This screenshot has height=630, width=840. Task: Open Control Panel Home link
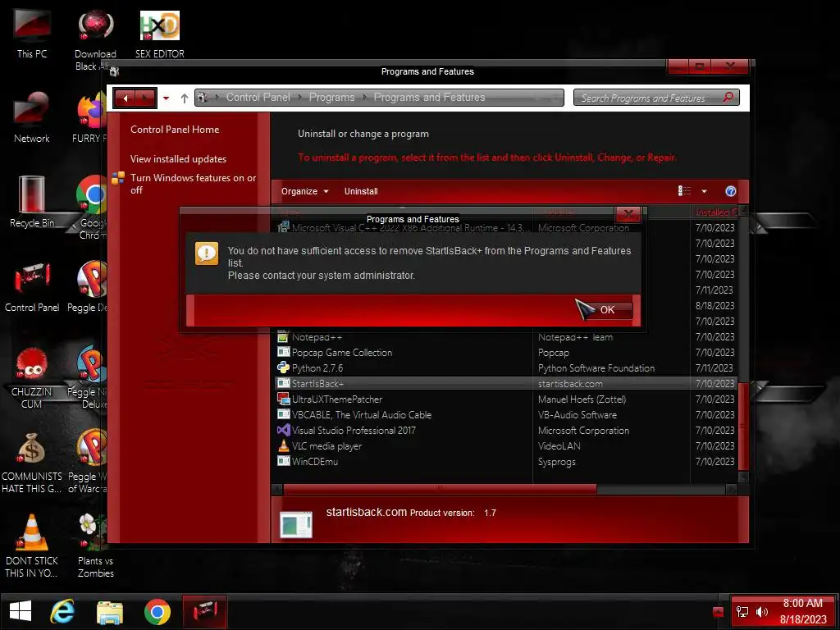[175, 129]
